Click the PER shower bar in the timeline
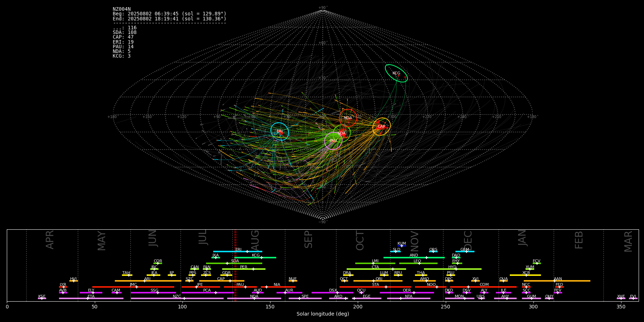The image size is (644, 322). click(x=244, y=269)
